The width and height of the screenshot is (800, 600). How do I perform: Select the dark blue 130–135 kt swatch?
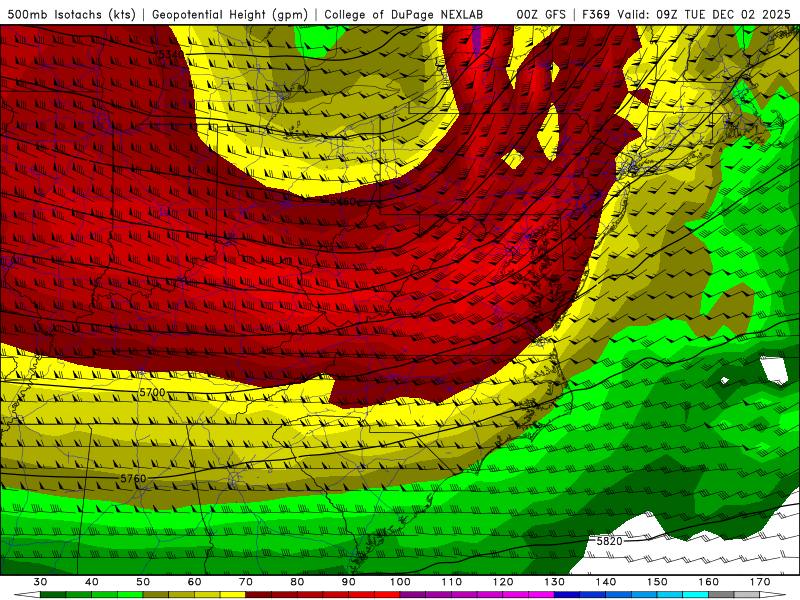(x=567, y=595)
